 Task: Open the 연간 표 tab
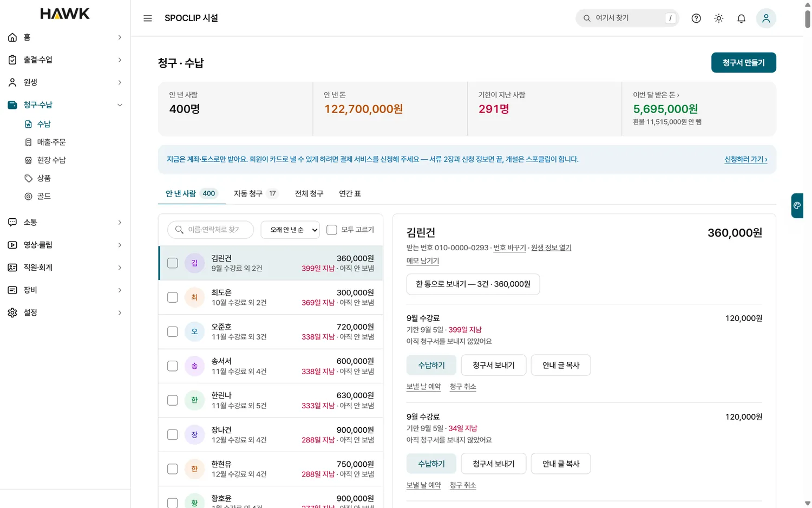[x=350, y=194]
